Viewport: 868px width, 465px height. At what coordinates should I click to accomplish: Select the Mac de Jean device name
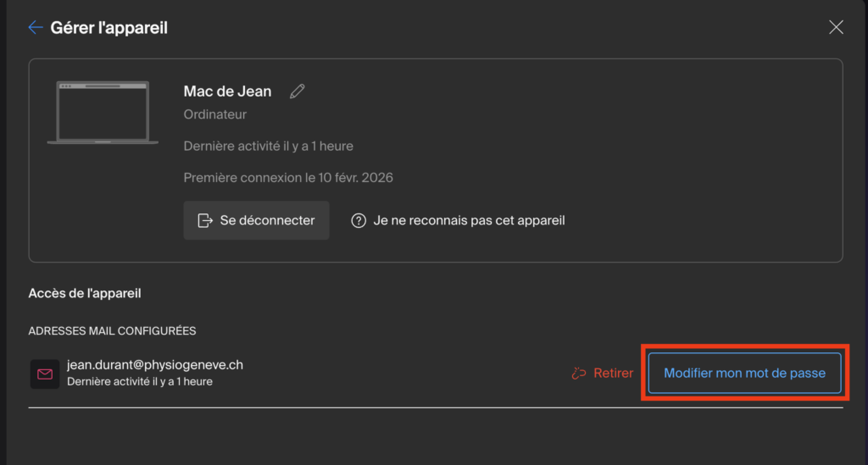click(227, 91)
